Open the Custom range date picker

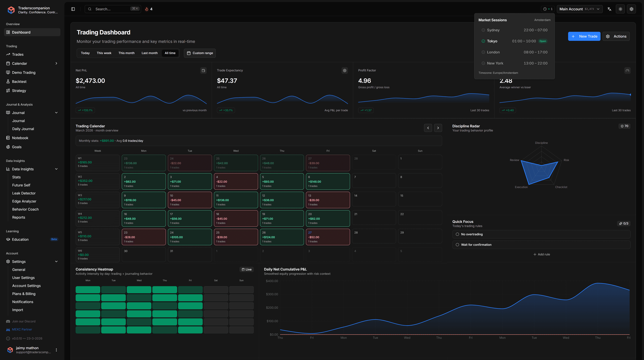(200, 53)
